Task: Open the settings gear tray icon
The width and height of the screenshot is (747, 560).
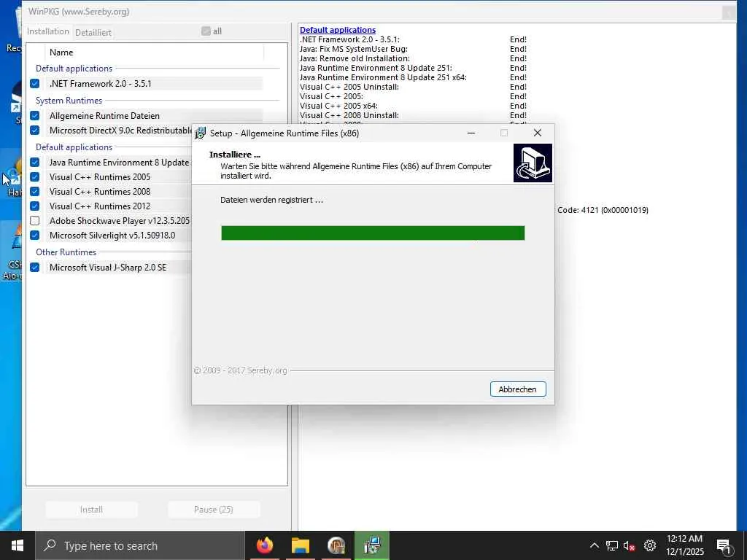Action: [650, 545]
